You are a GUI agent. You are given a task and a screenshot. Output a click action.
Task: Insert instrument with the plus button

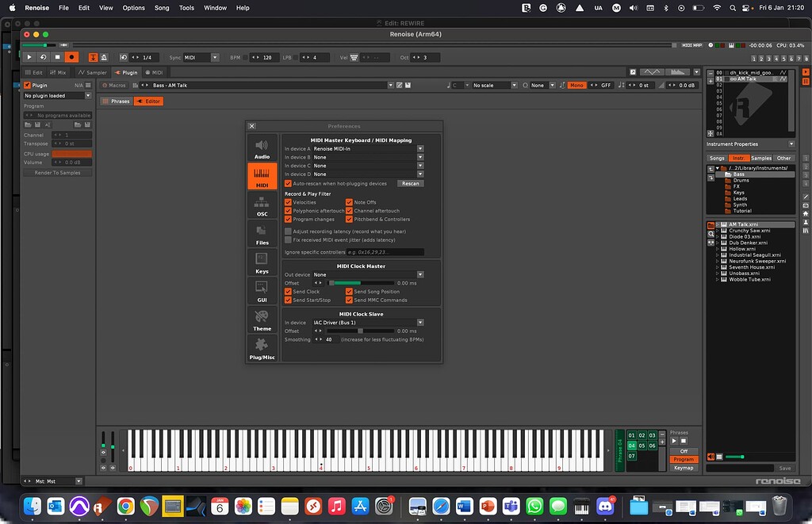(710, 80)
